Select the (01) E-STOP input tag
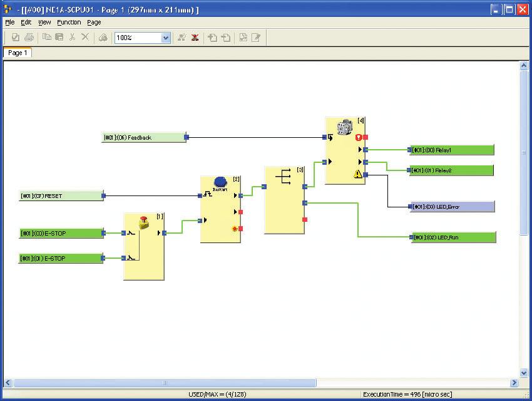The image size is (532, 401). 61,258
